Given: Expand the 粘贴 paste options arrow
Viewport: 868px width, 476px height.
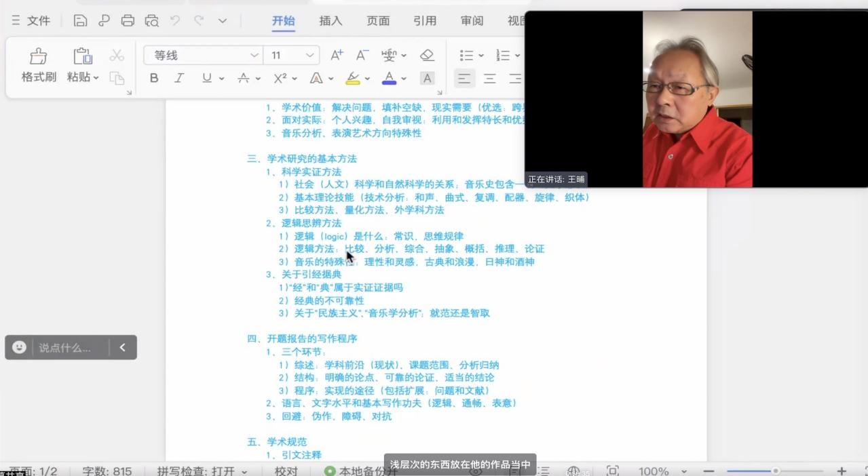Looking at the screenshot, I should coord(96,77).
